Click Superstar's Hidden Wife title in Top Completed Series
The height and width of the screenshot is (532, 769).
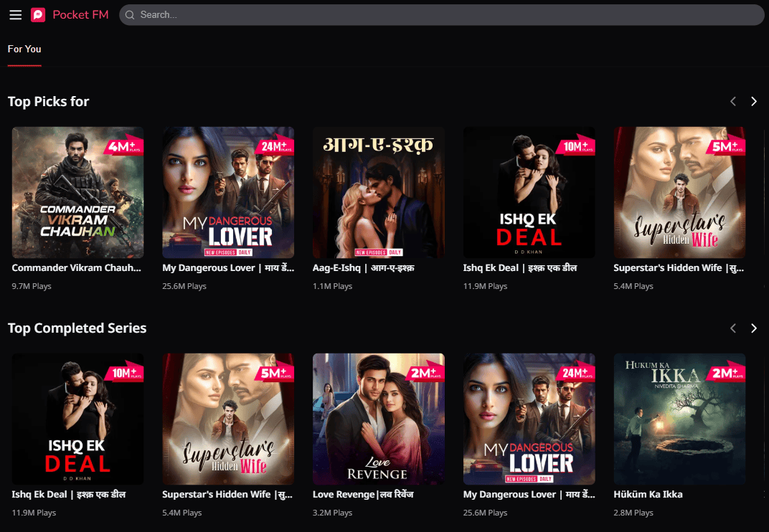[227, 494]
